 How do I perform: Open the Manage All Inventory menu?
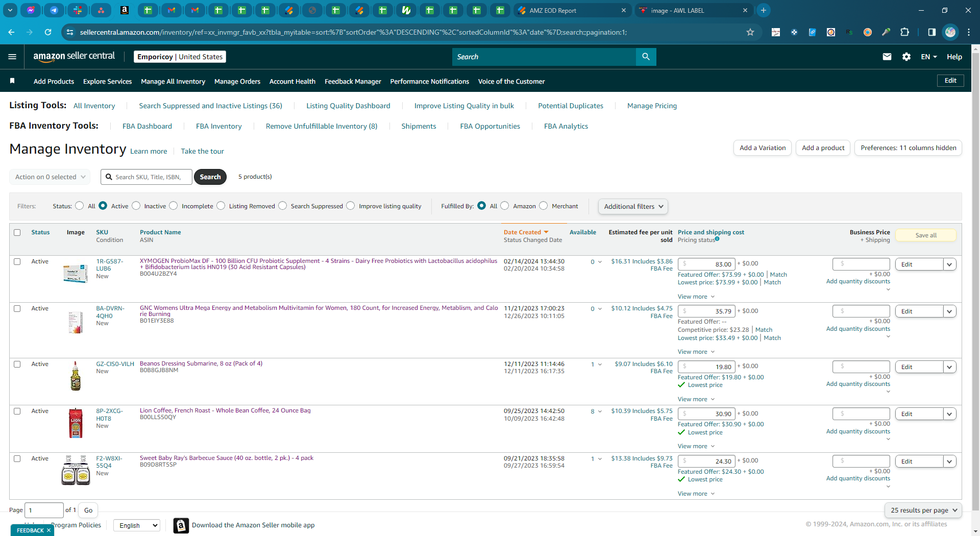pos(173,81)
